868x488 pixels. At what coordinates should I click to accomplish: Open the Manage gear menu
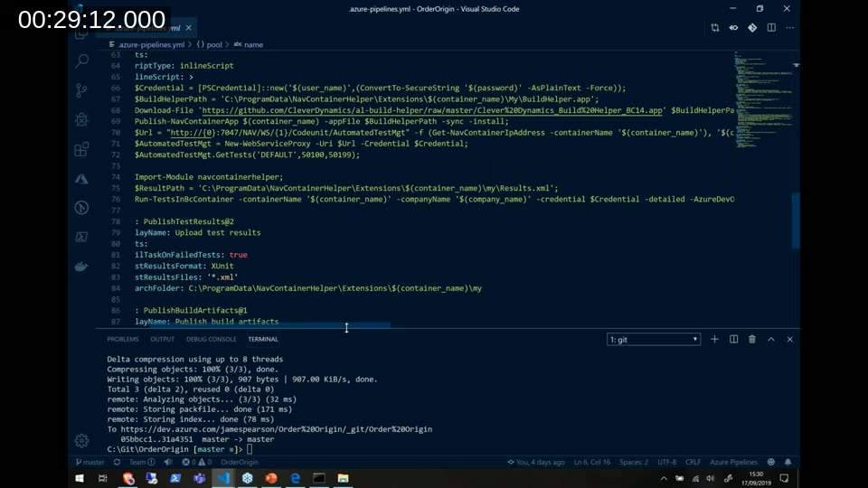(x=82, y=440)
